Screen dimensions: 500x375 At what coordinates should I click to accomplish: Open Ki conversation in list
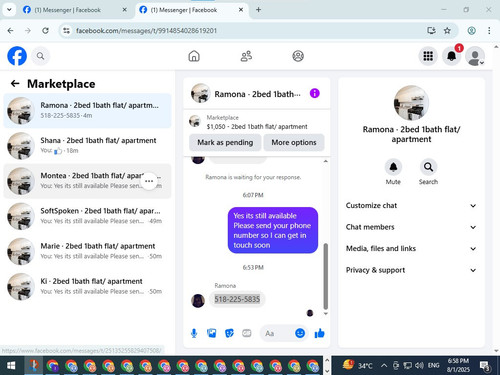87,286
